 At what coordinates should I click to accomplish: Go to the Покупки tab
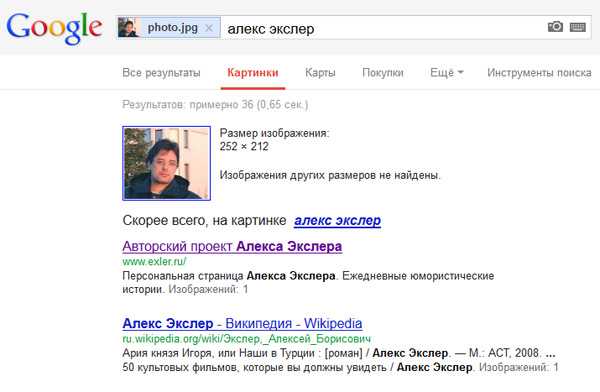(383, 73)
